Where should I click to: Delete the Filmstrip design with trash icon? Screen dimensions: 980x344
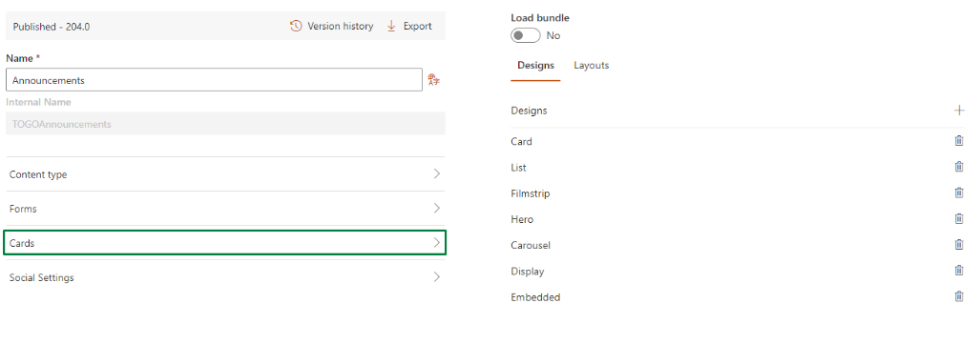coord(959,192)
